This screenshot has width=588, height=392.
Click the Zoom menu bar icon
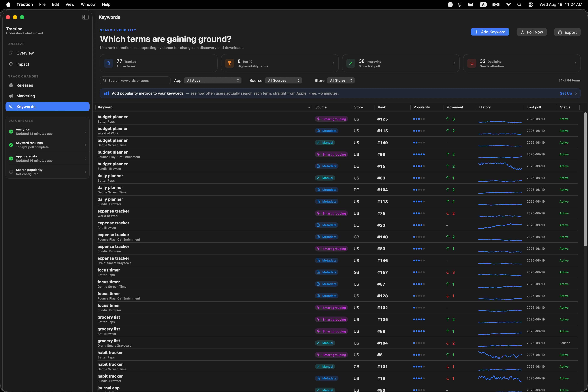(450, 4)
